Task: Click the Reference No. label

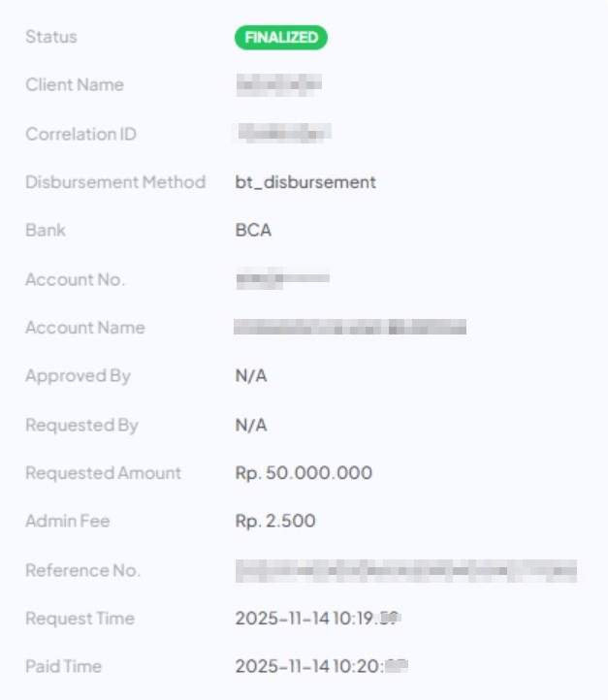Action: (82, 570)
